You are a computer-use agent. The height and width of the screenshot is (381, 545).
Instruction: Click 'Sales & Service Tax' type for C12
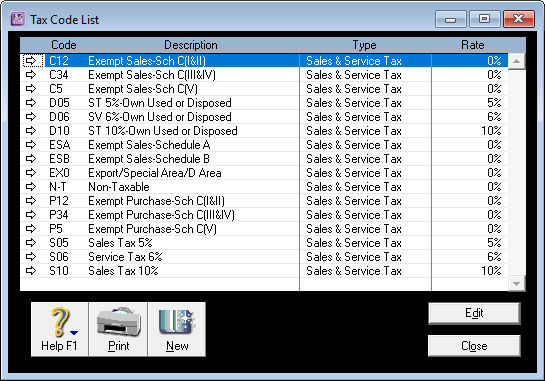354,61
